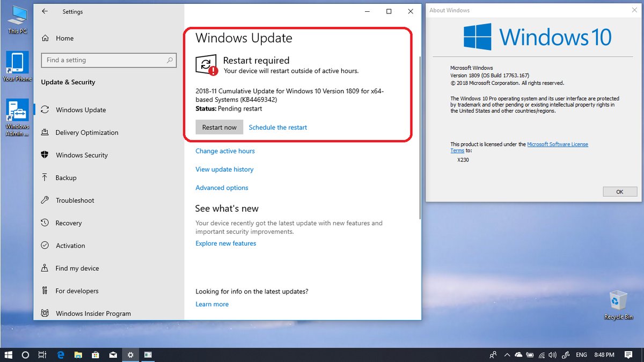
Task: Click Explore new features link
Action: pos(225,243)
